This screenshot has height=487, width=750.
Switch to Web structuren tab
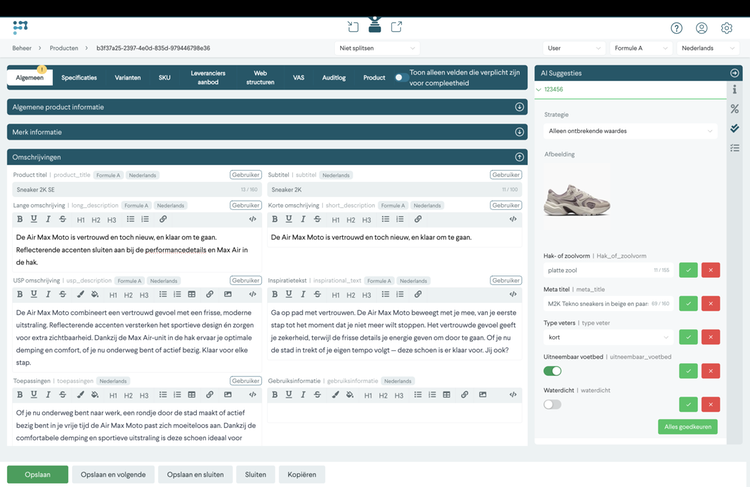[260, 77]
